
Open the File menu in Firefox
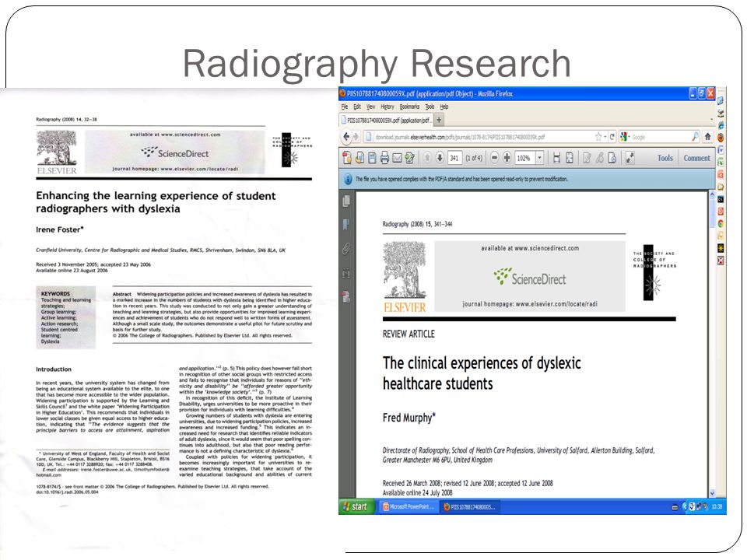[345, 107]
